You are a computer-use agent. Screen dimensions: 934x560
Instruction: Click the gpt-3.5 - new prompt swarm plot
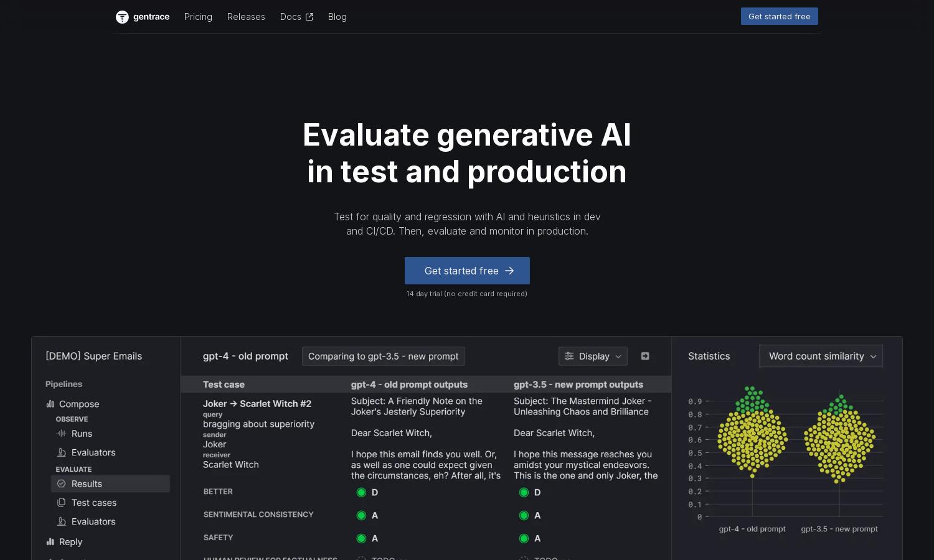[x=839, y=437]
